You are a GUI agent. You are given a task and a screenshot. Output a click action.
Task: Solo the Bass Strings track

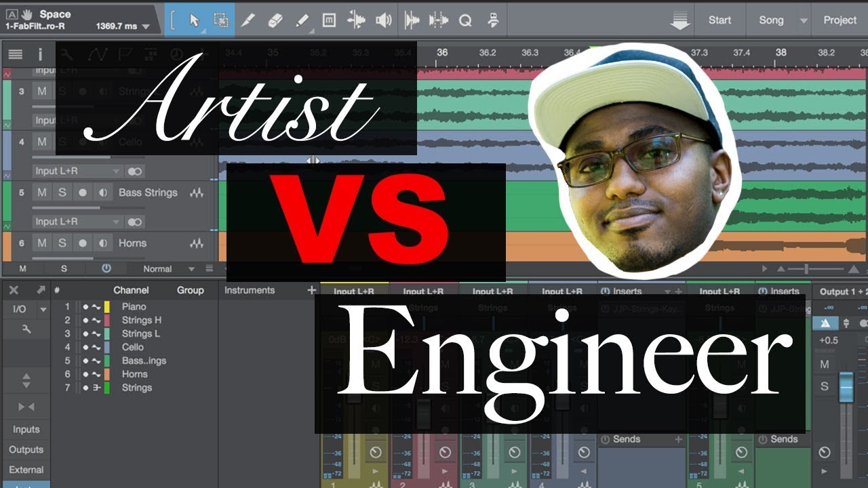[x=62, y=192]
